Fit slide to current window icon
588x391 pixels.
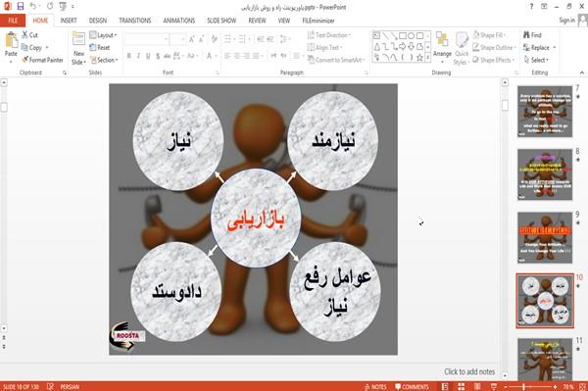[x=583, y=386]
